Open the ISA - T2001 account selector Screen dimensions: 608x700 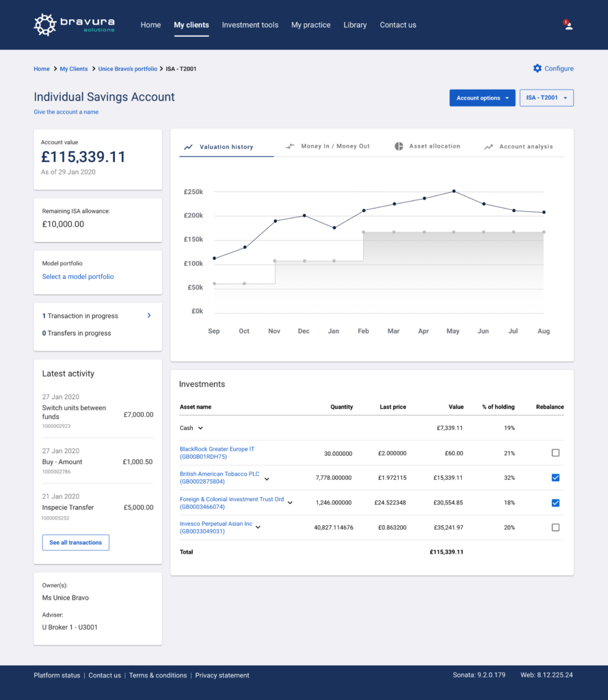pos(546,98)
